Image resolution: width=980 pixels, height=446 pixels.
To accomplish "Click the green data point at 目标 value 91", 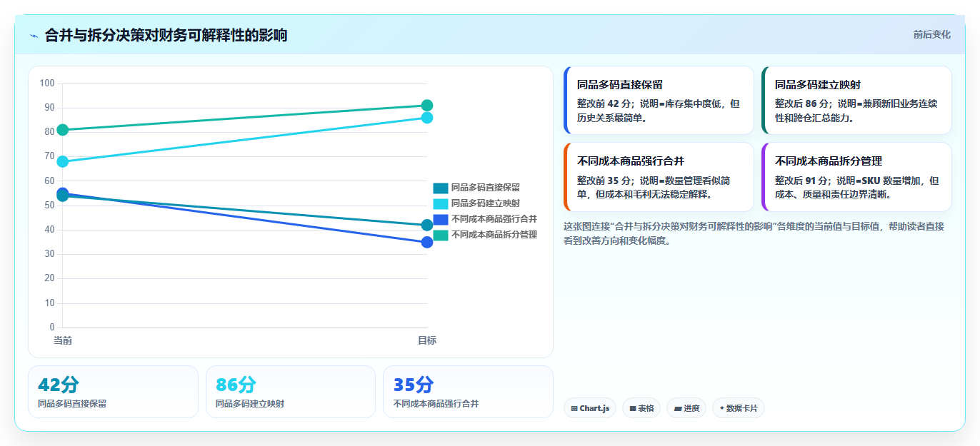I will pos(427,106).
